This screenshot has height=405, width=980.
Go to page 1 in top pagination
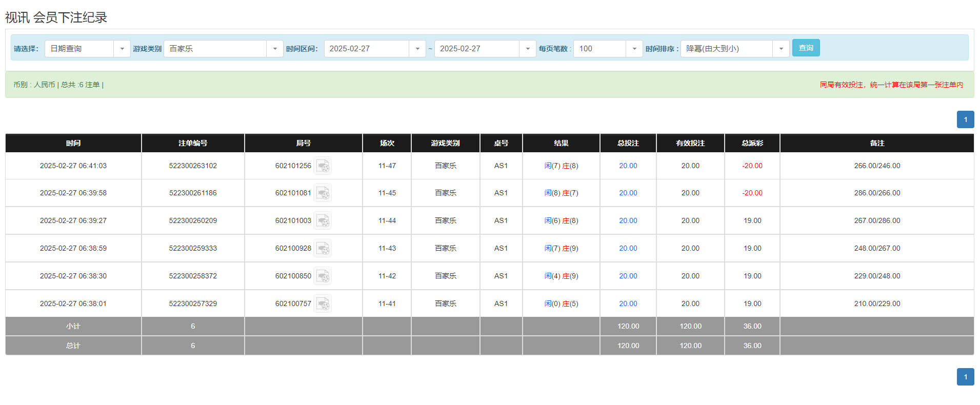[965, 119]
